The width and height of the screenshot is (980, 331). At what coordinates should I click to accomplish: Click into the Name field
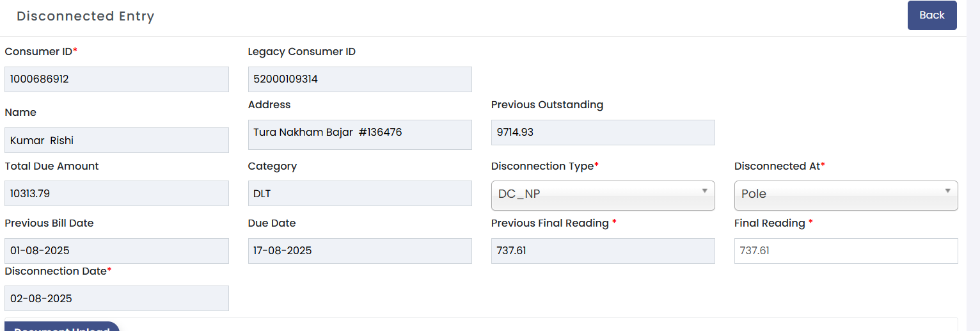pyautogui.click(x=116, y=140)
